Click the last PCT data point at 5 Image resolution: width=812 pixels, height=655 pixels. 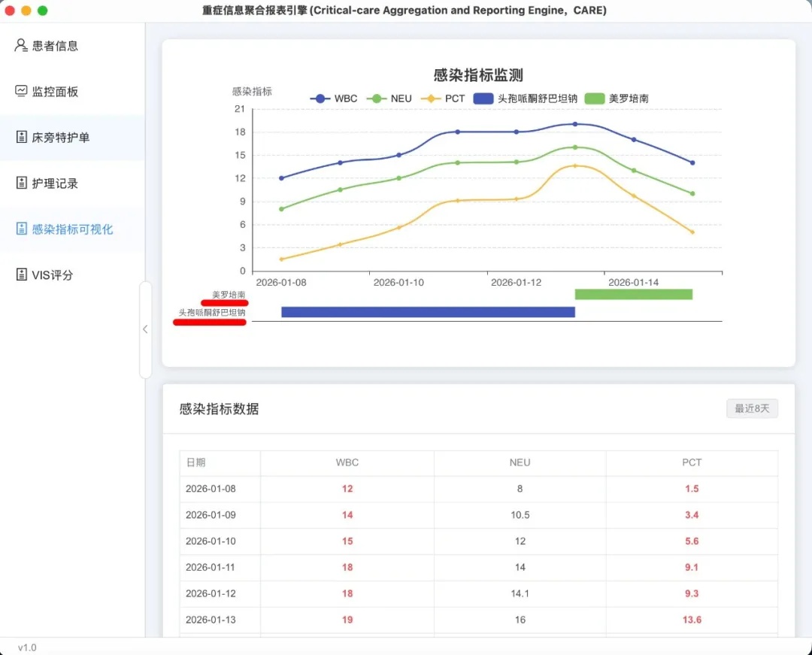click(692, 232)
